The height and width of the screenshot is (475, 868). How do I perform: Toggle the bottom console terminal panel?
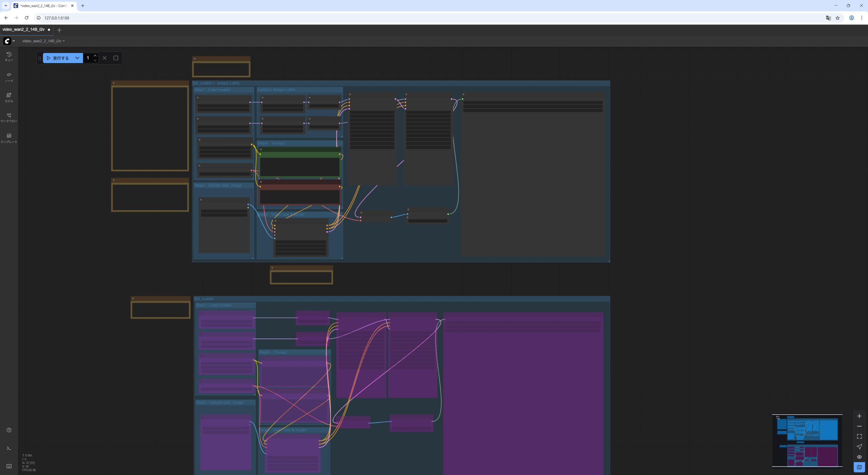(9, 448)
